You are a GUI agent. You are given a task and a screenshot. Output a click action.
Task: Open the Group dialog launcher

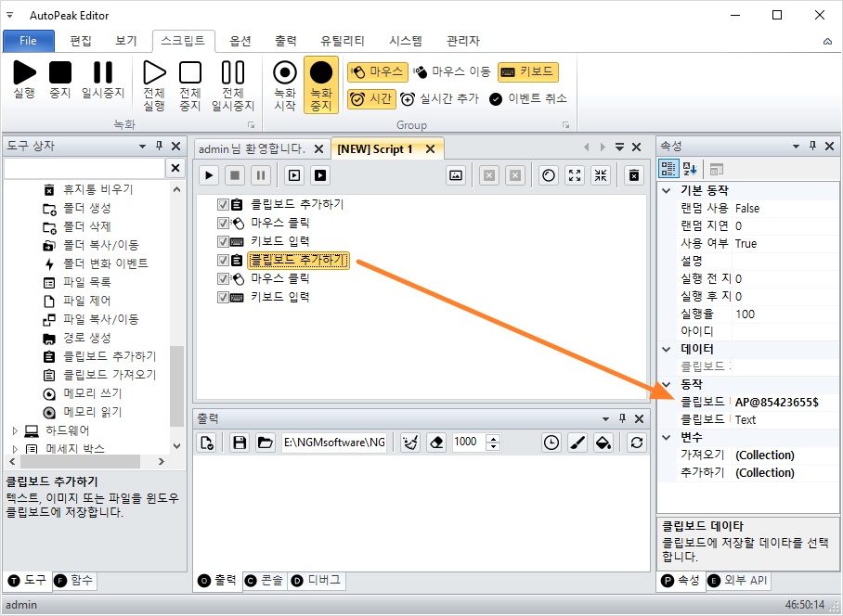click(565, 125)
